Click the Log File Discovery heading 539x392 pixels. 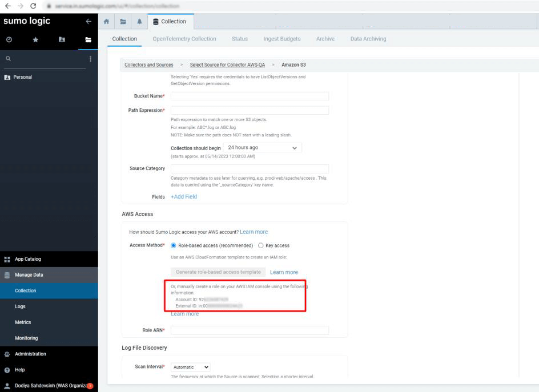tap(144, 347)
